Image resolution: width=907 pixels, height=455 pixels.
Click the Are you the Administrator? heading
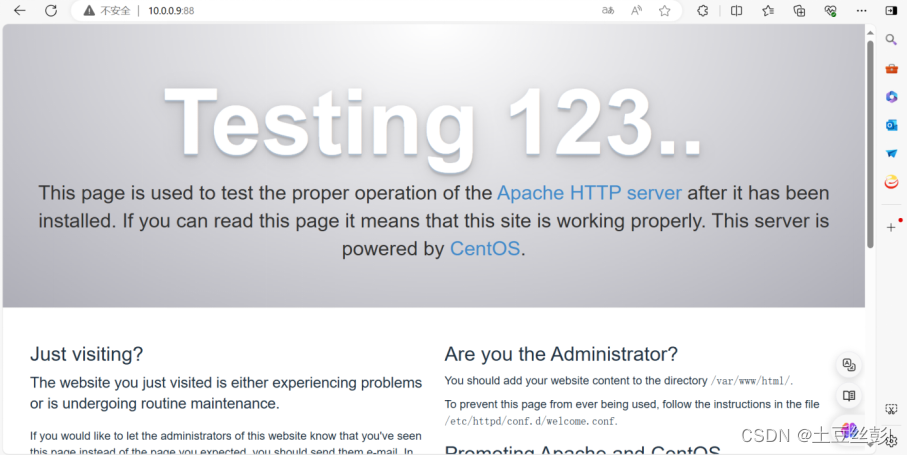click(561, 354)
